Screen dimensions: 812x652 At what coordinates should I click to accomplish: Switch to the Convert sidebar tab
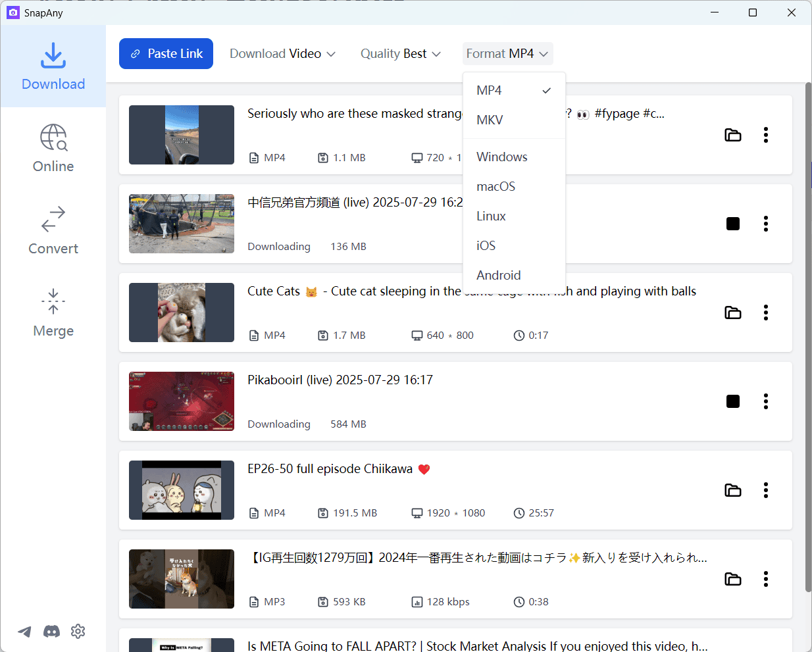[53, 231]
